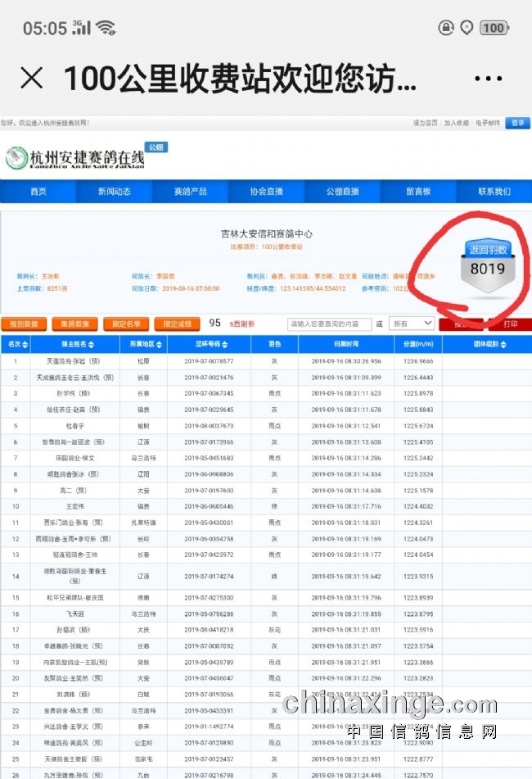Open the 首页 navigation tab
This screenshot has height=779, width=532.
pyautogui.click(x=38, y=192)
